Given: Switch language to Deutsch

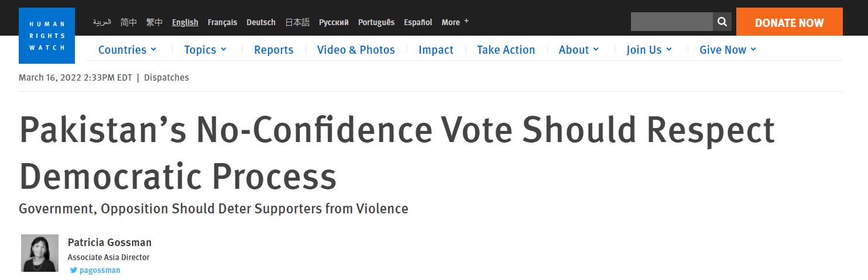Looking at the screenshot, I should click(x=261, y=22).
